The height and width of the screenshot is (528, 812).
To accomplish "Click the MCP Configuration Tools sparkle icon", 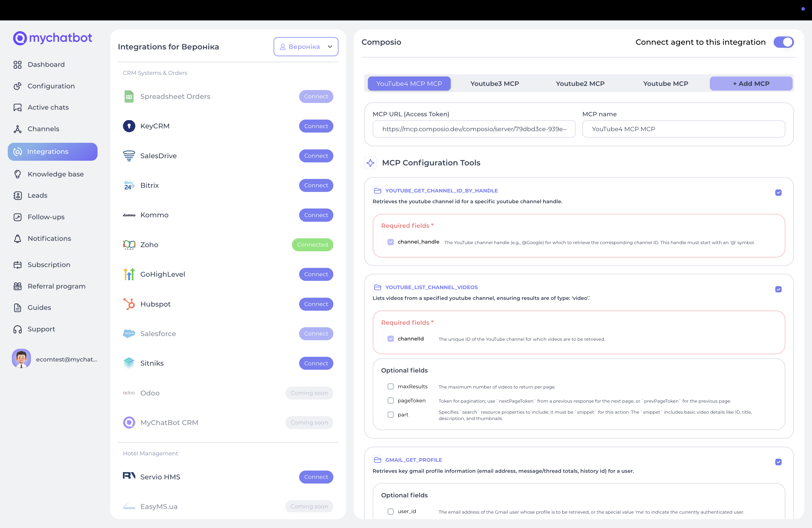I will 371,163.
